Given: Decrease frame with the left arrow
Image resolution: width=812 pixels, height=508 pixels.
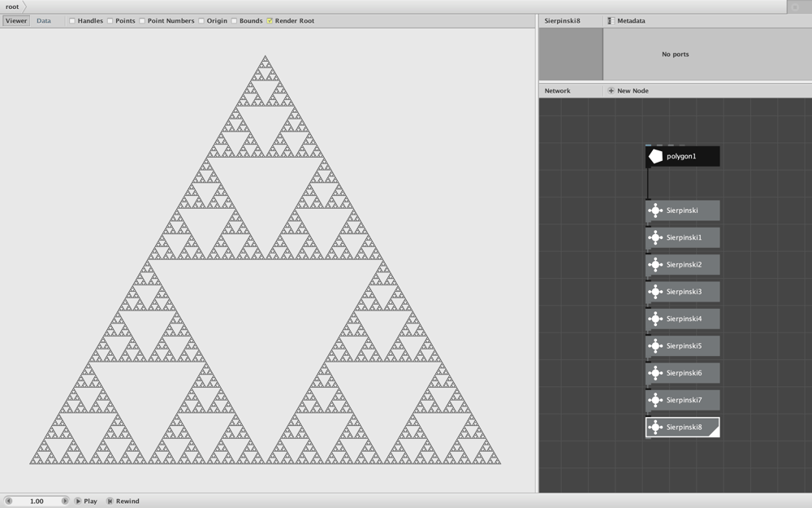Looking at the screenshot, I should [x=8, y=501].
